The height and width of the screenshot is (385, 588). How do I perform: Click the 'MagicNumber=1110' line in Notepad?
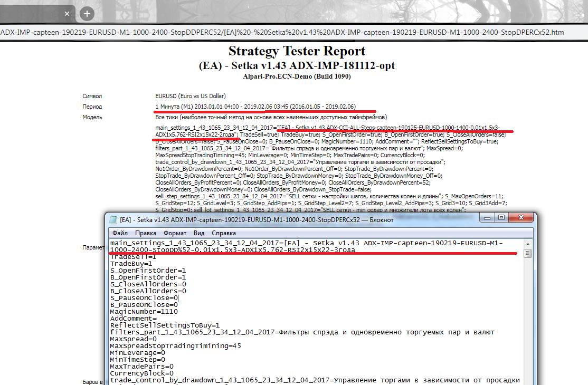pos(144,312)
